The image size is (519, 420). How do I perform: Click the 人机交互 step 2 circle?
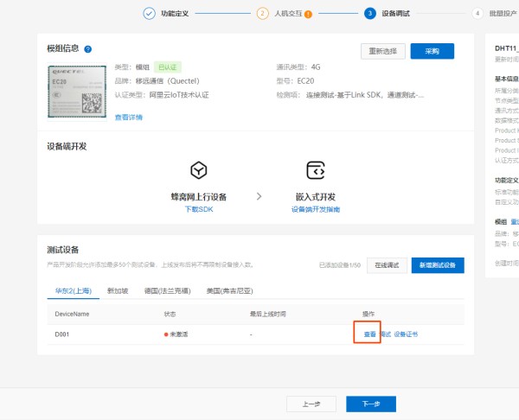click(262, 13)
